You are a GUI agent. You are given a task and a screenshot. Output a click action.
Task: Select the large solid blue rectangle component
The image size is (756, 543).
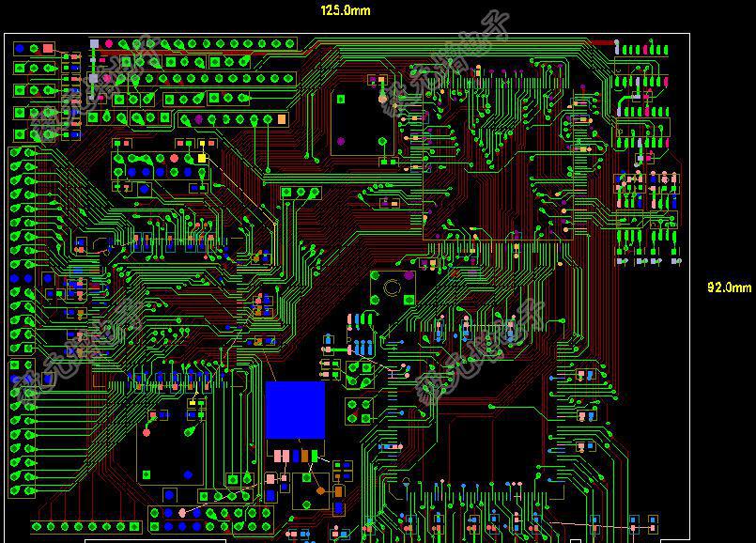click(x=295, y=410)
